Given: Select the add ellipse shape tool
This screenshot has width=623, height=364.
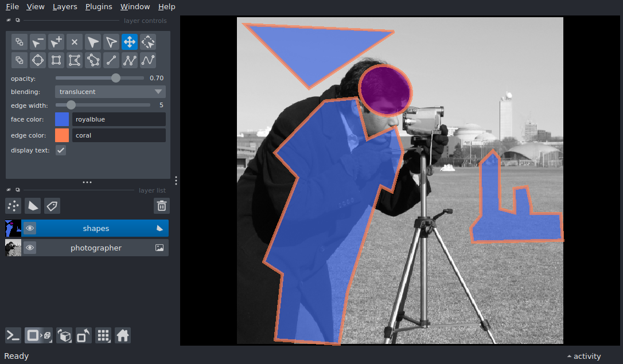Looking at the screenshot, I should click(38, 60).
